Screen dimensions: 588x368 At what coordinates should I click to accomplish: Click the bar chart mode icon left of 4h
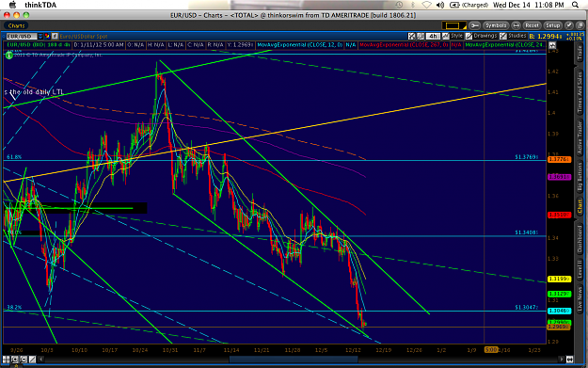421,36
